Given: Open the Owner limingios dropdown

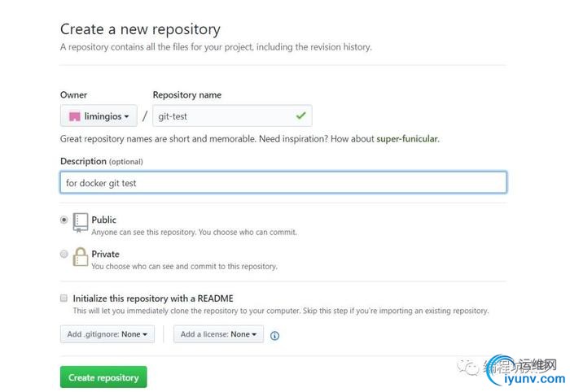Looking at the screenshot, I should [x=99, y=115].
